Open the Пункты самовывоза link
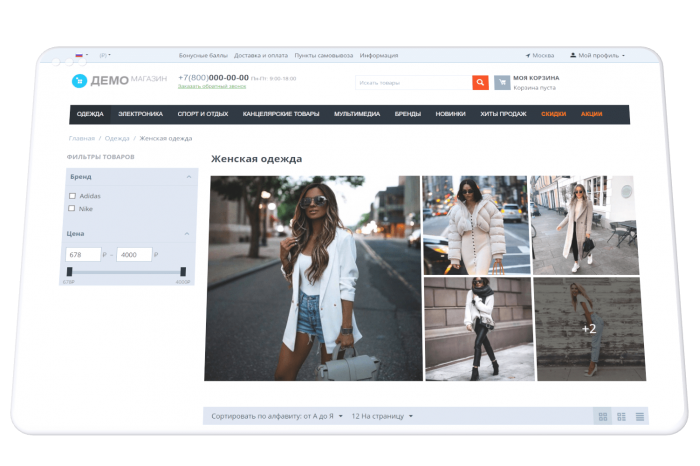The height and width of the screenshot is (466, 700). 324,55
